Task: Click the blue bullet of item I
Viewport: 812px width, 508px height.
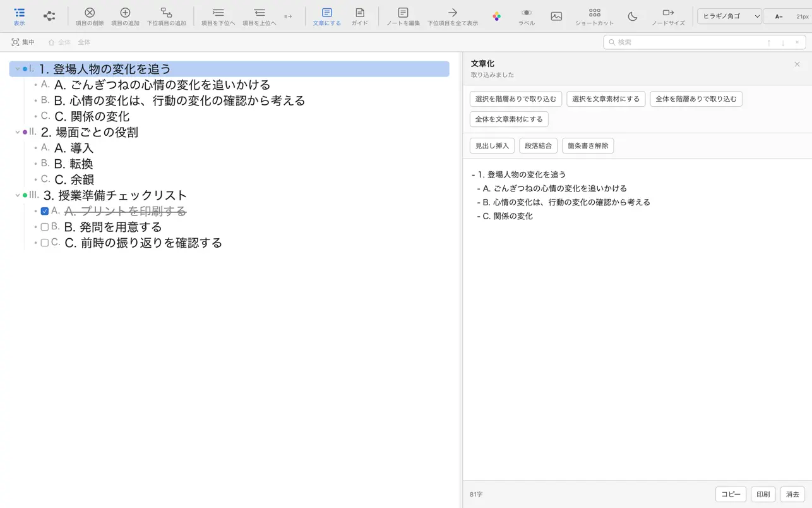Action: coord(25,69)
